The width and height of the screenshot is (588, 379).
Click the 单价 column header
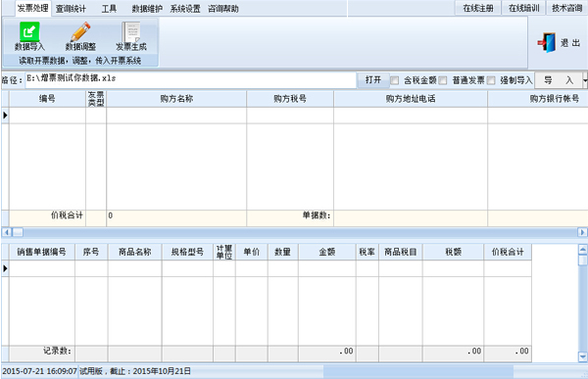click(x=252, y=252)
